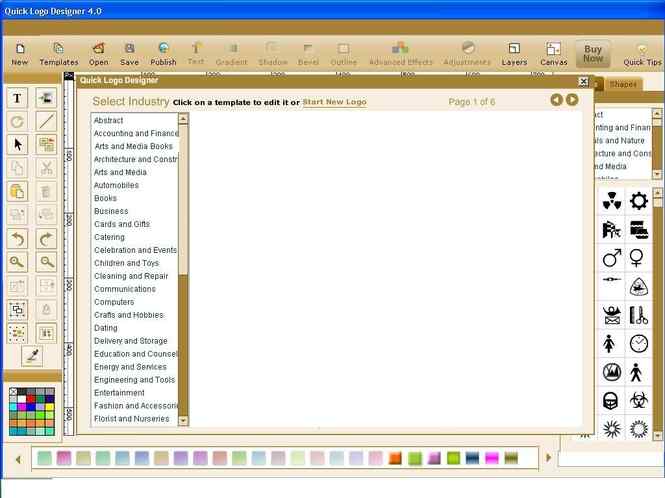Pick the yellow swatch in color palette

pos(50,407)
